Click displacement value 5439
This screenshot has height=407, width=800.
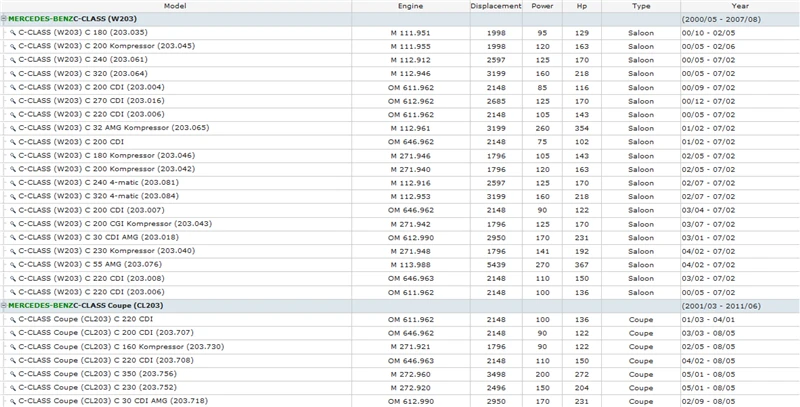(x=496, y=265)
